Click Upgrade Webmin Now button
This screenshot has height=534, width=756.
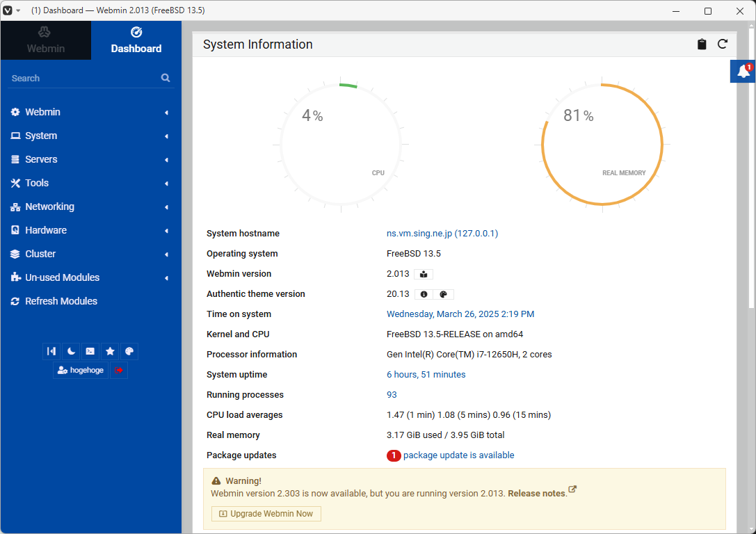point(266,514)
